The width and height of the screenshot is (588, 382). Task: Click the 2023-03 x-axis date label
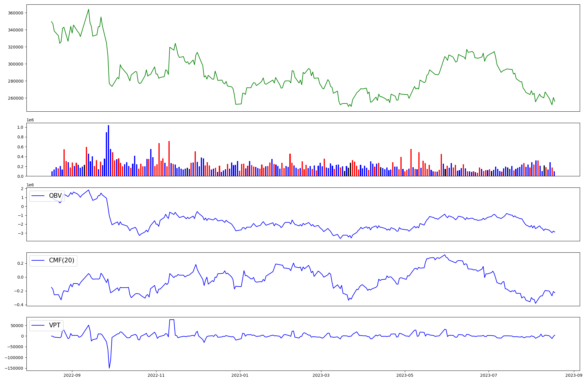point(321,375)
